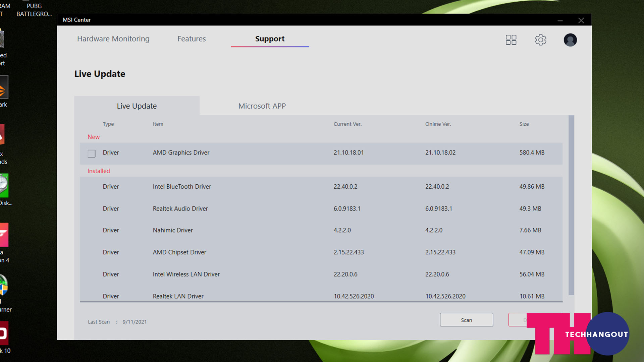This screenshot has height=362, width=644.
Task: Click the Installed group label
Action: 99,171
